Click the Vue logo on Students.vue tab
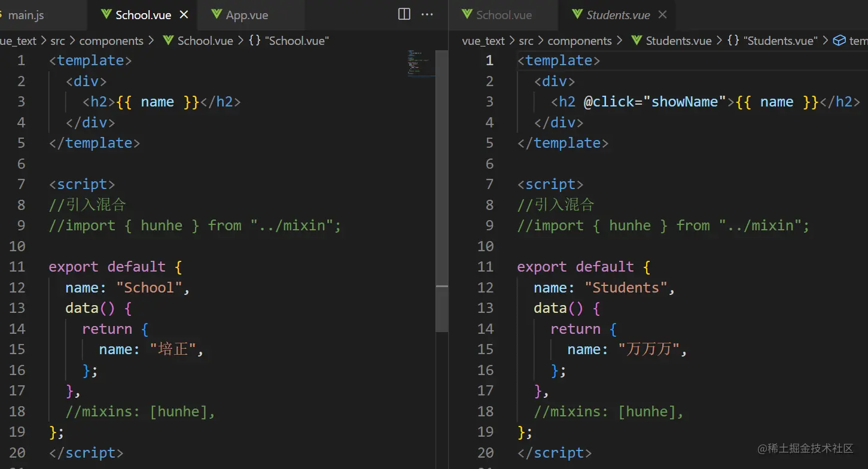The image size is (868, 469). (577, 15)
